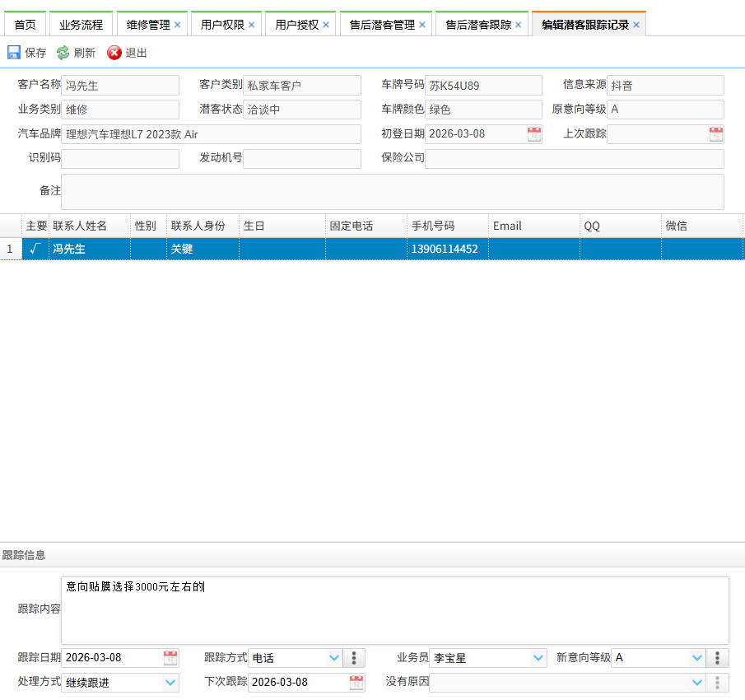This screenshot has height=700, width=745.
Task: Click the Refresh (刷新) arrows icon
Action: pyautogui.click(x=63, y=53)
